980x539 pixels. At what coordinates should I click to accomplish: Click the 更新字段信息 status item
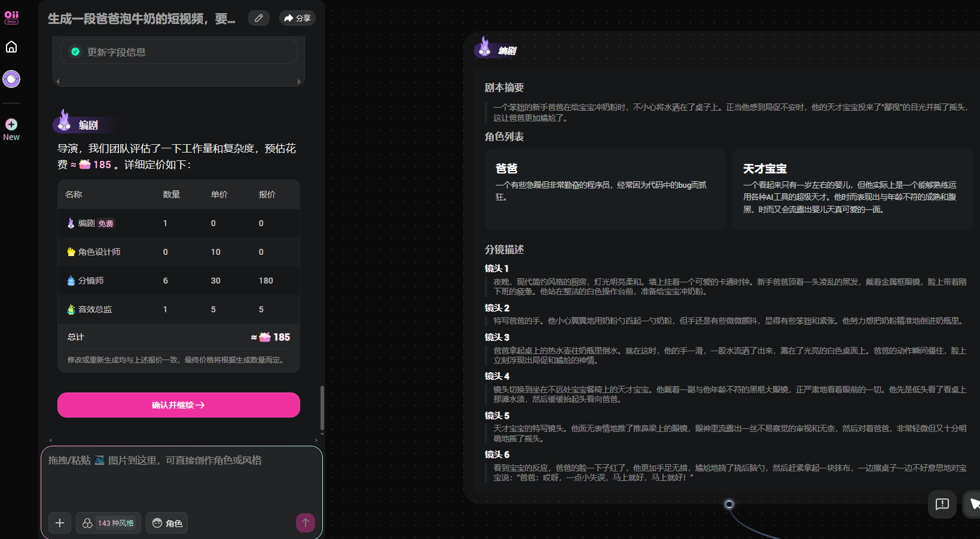[178, 52]
